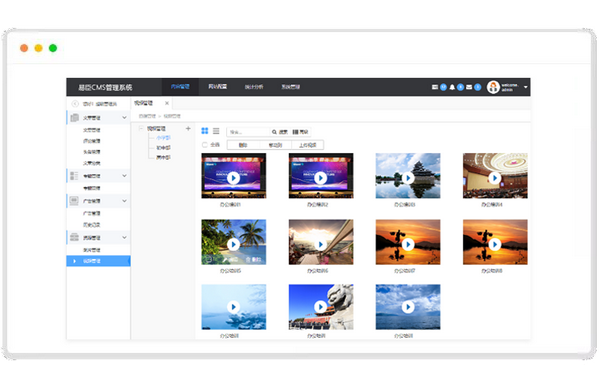
Task: Select the highlighted blue sidebar menu item
Action: [98, 261]
